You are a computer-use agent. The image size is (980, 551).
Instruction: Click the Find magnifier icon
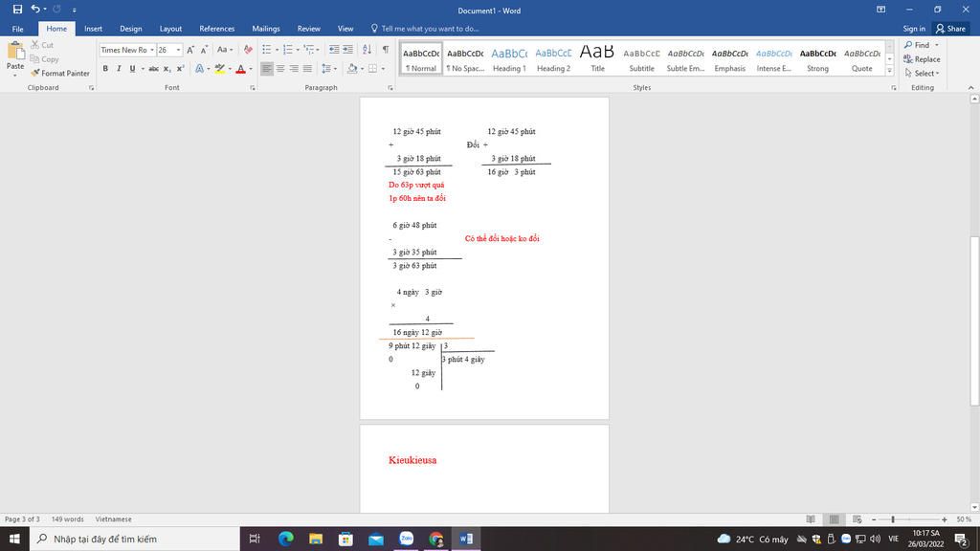(x=908, y=45)
